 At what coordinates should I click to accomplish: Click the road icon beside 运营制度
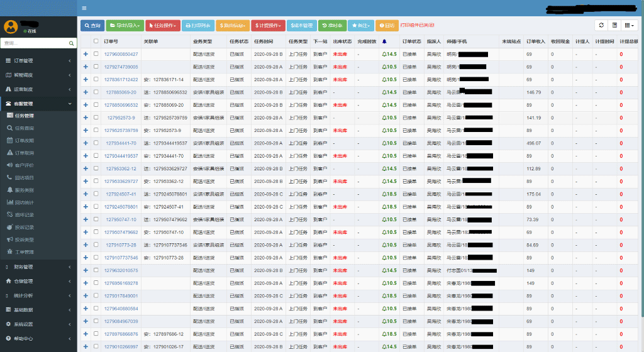[x=8, y=89]
